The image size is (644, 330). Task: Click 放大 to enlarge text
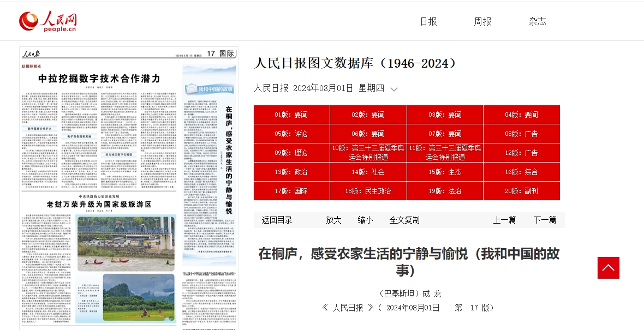coord(333,220)
